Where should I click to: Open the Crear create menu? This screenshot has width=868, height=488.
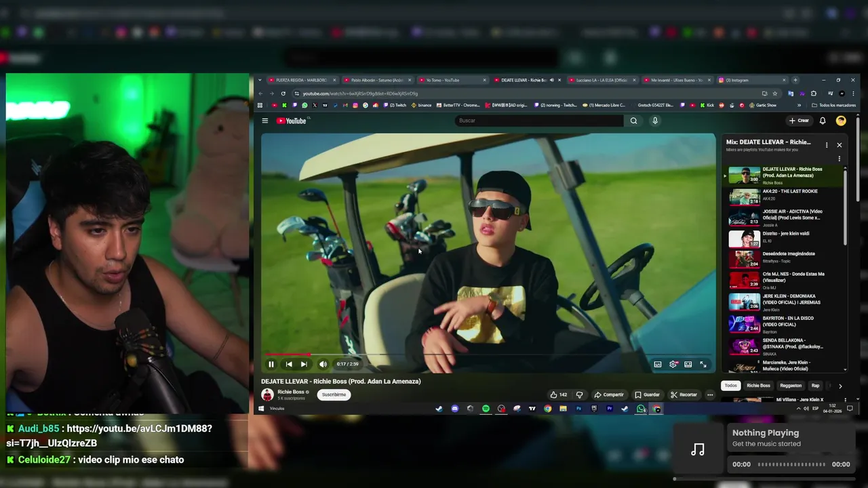point(799,121)
